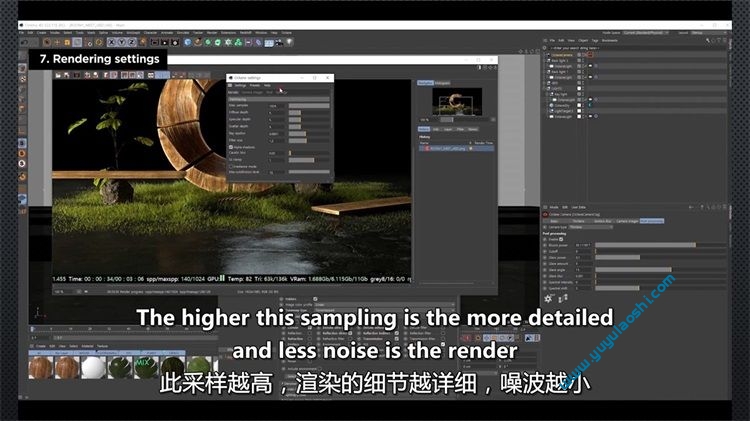Image resolution: width=750 pixels, height=421 pixels.
Task: Open the File menu in main menu bar
Action: point(22,33)
